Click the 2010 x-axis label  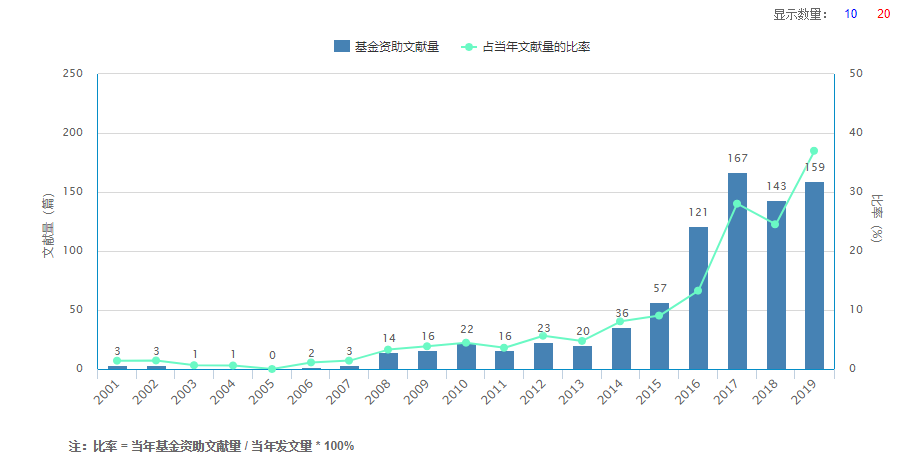pos(457,392)
